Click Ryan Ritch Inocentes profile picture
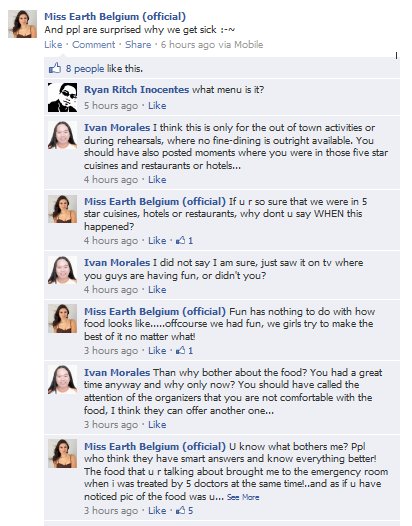Screen dimensions: 412x526 click(62, 98)
